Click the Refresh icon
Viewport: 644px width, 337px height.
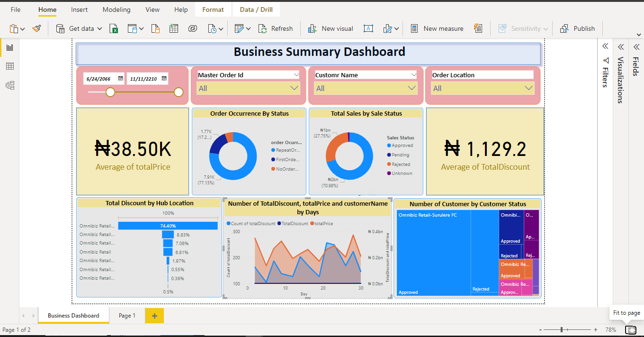pos(262,28)
